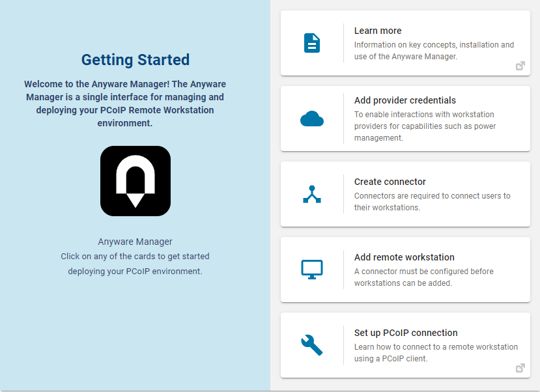Open the Learn more card title
540x392 pixels.
click(378, 31)
